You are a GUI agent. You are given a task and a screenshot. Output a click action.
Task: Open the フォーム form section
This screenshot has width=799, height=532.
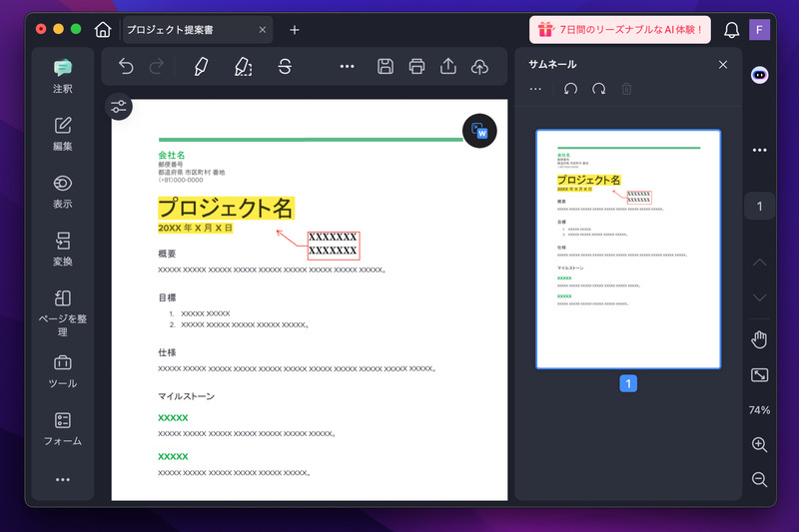click(63, 429)
